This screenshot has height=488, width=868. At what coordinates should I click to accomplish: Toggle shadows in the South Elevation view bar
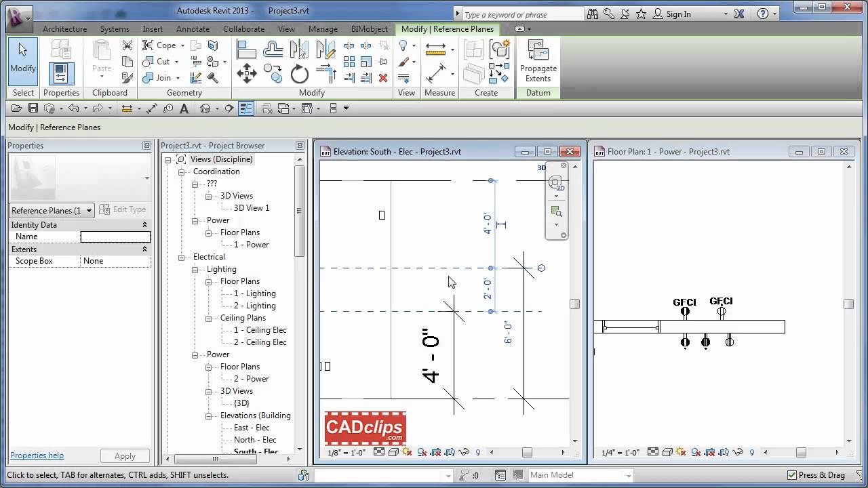click(x=406, y=451)
